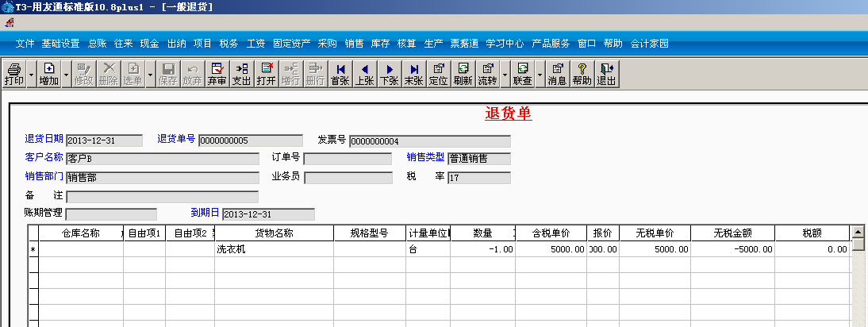Click the 增加 (Add) toolbar icon
Image resolution: width=868 pixels, height=327 pixels.
[x=48, y=74]
